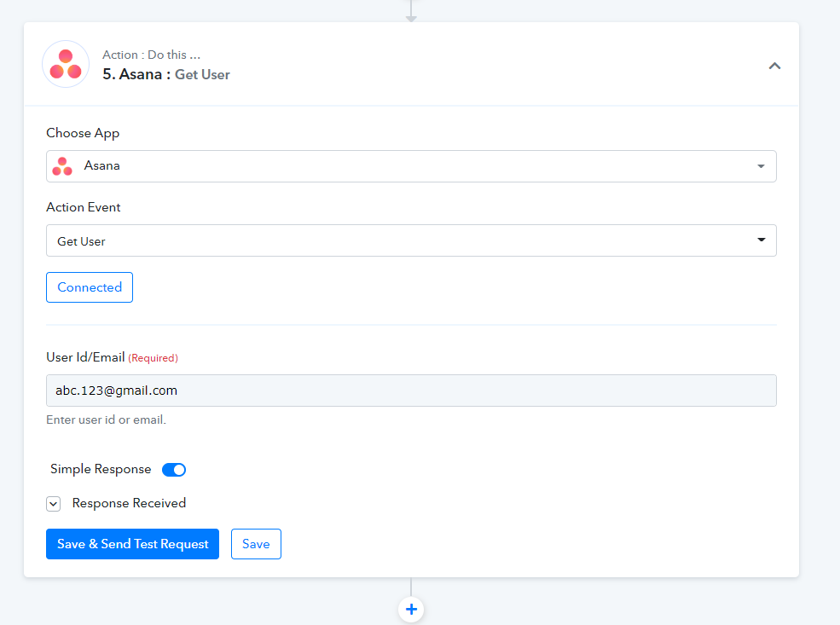The width and height of the screenshot is (840, 625).
Task: Click the 'Choose App' label
Action: click(83, 133)
